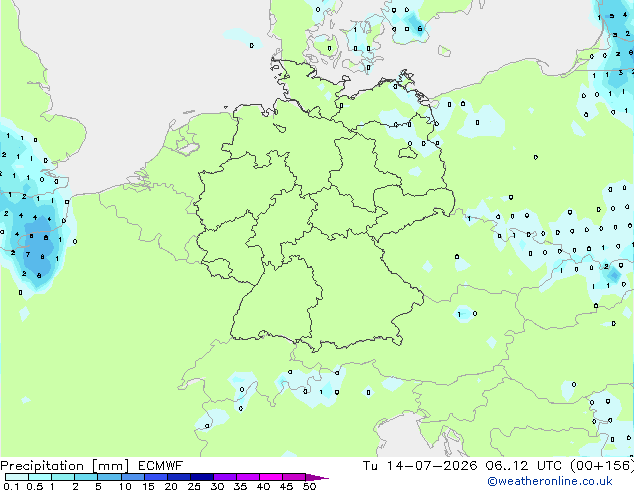634x490 pixels.
Task: Click the legend label "15"
Action: [x=148, y=486]
